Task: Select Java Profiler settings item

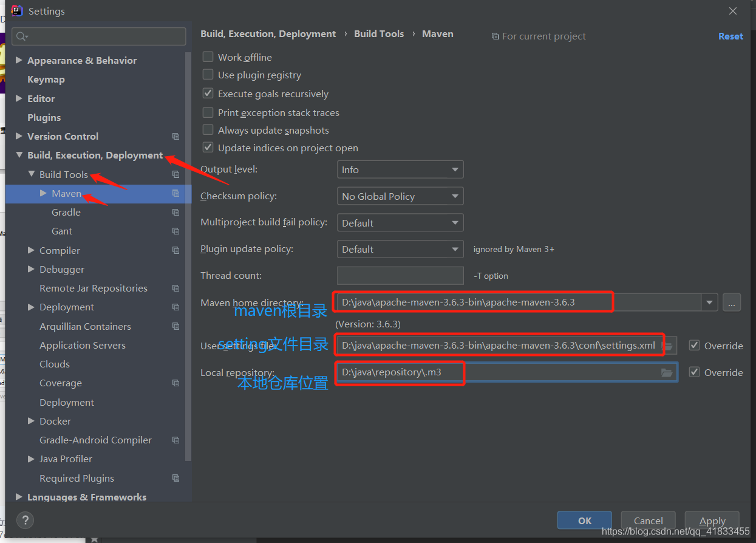Action: 66,459
